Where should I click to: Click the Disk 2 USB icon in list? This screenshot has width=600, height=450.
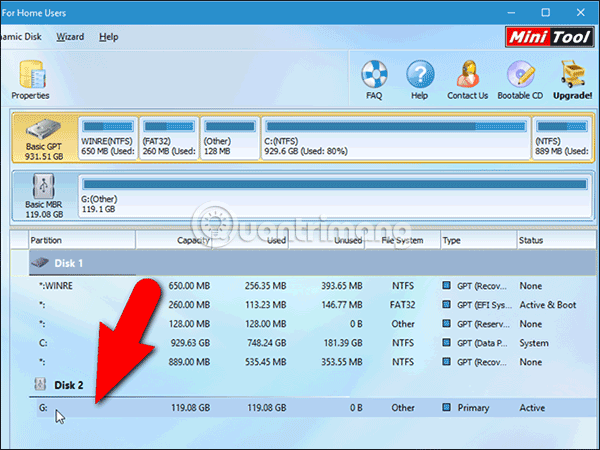tap(40, 384)
